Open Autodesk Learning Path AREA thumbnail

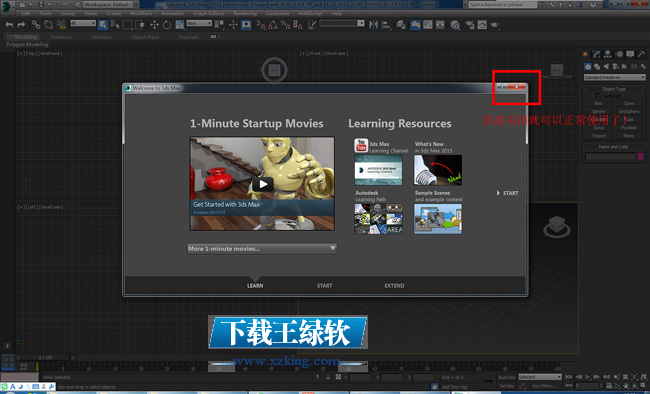click(x=378, y=219)
